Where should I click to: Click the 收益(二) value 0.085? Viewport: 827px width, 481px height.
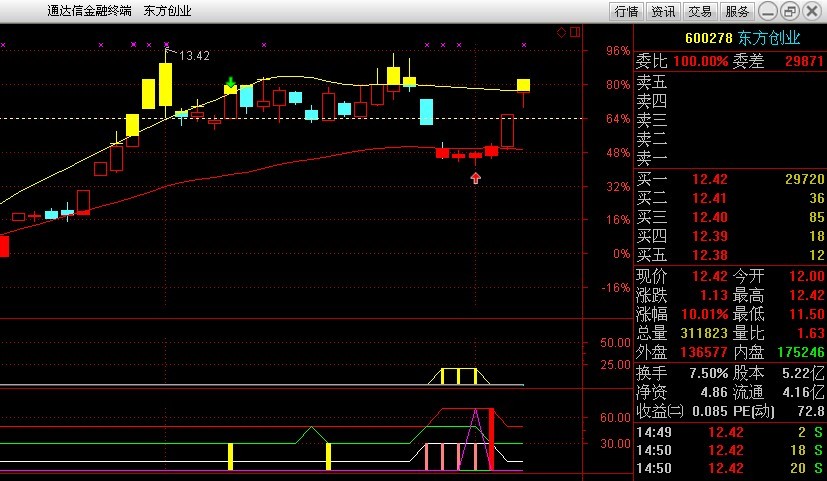(711, 411)
